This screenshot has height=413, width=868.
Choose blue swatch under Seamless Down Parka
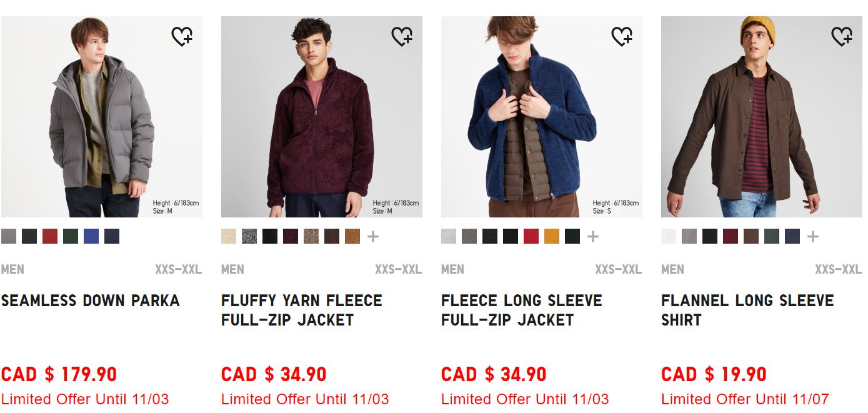point(91,236)
